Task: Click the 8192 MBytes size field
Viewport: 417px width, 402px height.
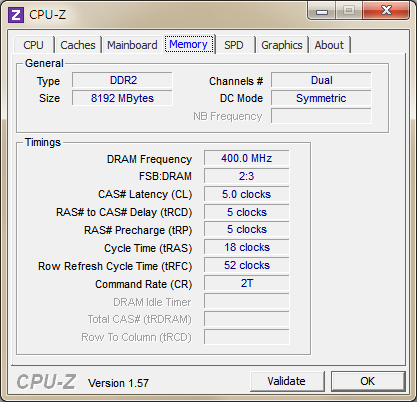Action: tap(122, 98)
